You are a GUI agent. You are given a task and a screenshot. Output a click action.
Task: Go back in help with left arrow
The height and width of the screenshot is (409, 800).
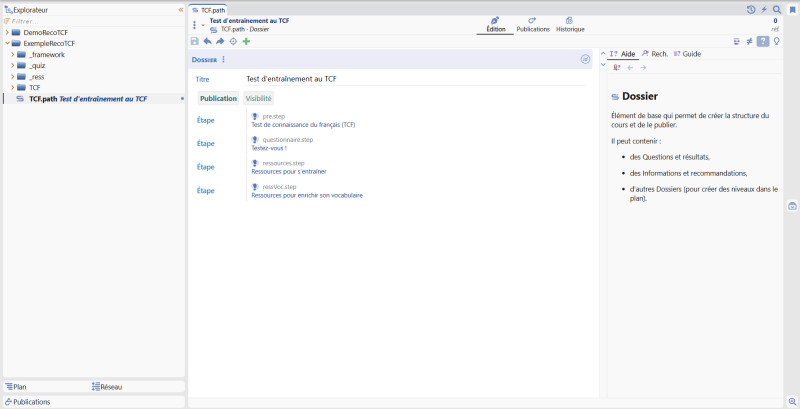coord(630,67)
